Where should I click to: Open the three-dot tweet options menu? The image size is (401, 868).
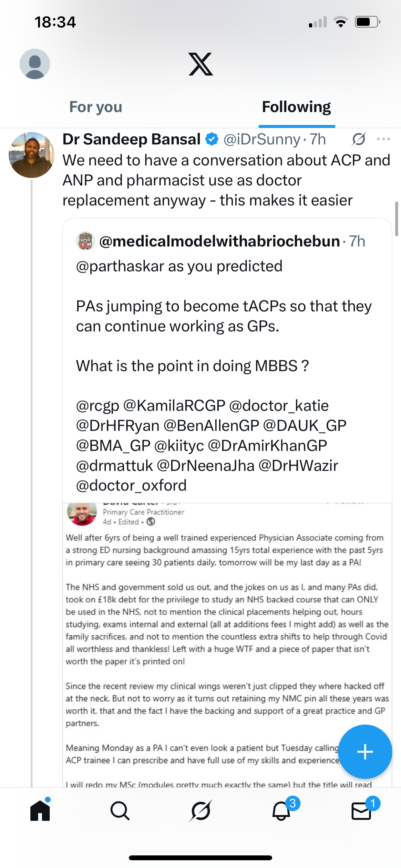[384, 139]
